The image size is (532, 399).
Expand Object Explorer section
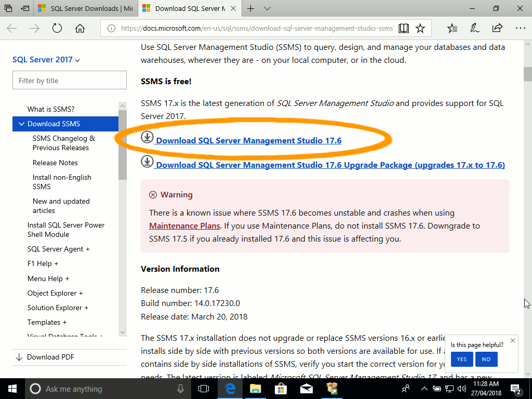click(55, 293)
